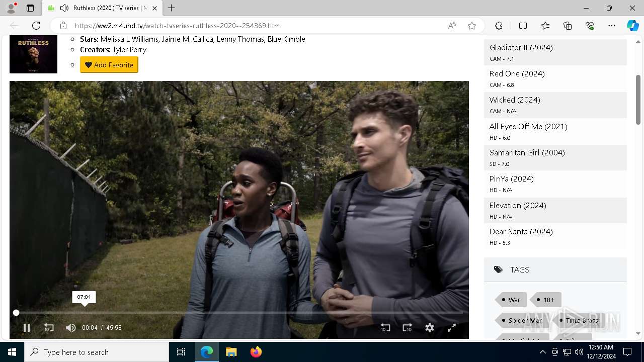Click the taskbar search box
Image resolution: width=644 pixels, height=362 pixels.
[97, 352]
